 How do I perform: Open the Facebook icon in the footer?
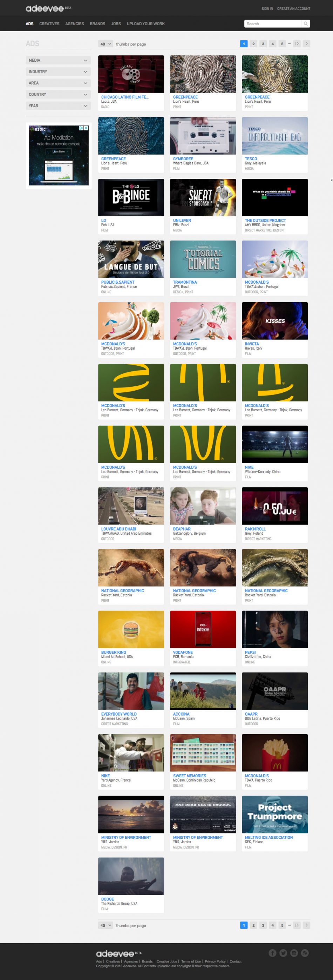273,953
